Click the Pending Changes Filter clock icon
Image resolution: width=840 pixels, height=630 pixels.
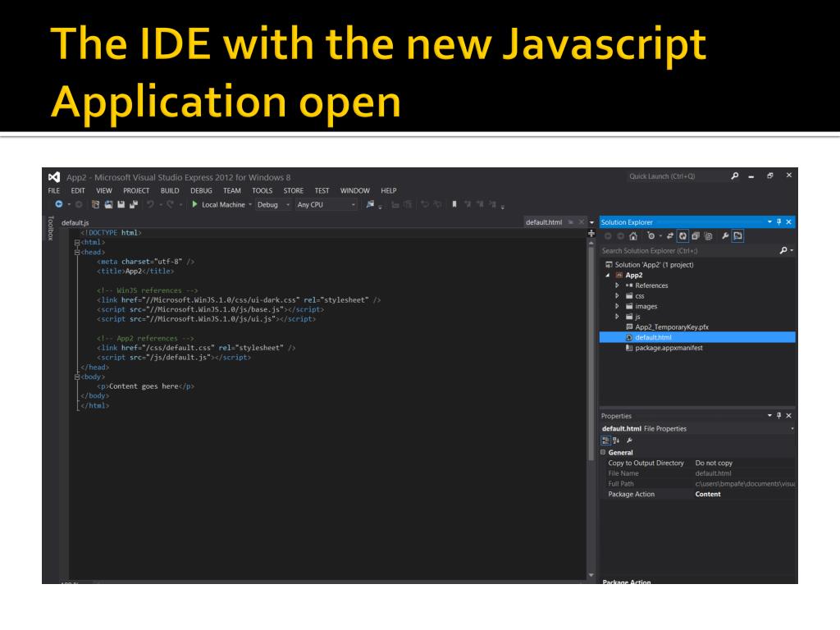(651, 236)
